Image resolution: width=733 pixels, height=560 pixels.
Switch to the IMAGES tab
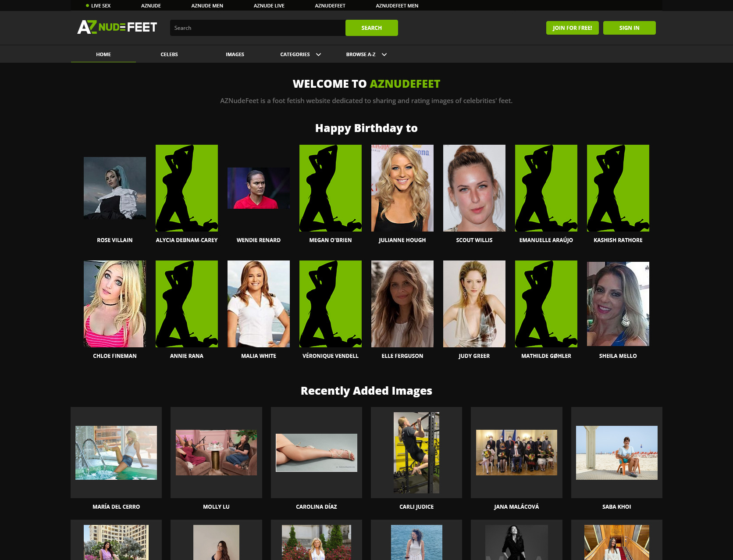click(x=235, y=54)
